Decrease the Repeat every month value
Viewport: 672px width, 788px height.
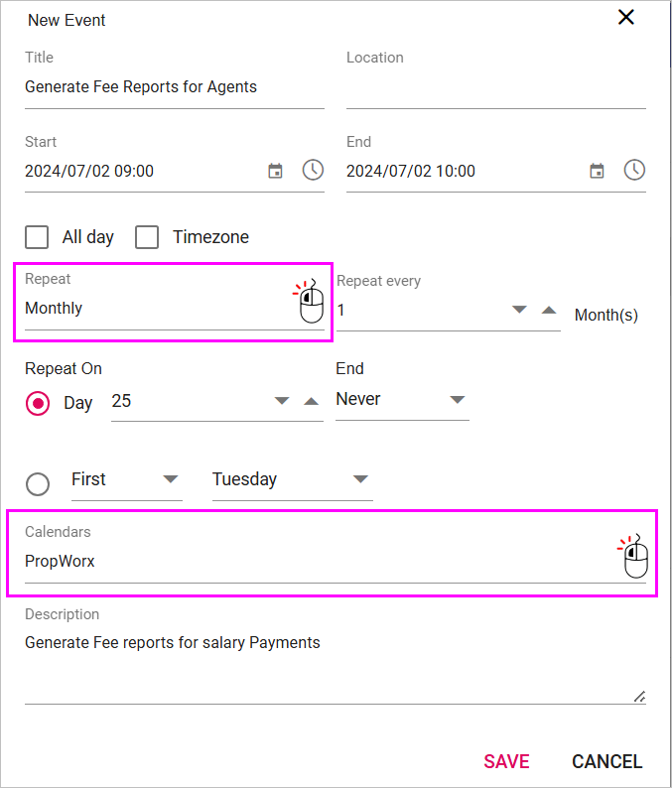pos(519,310)
